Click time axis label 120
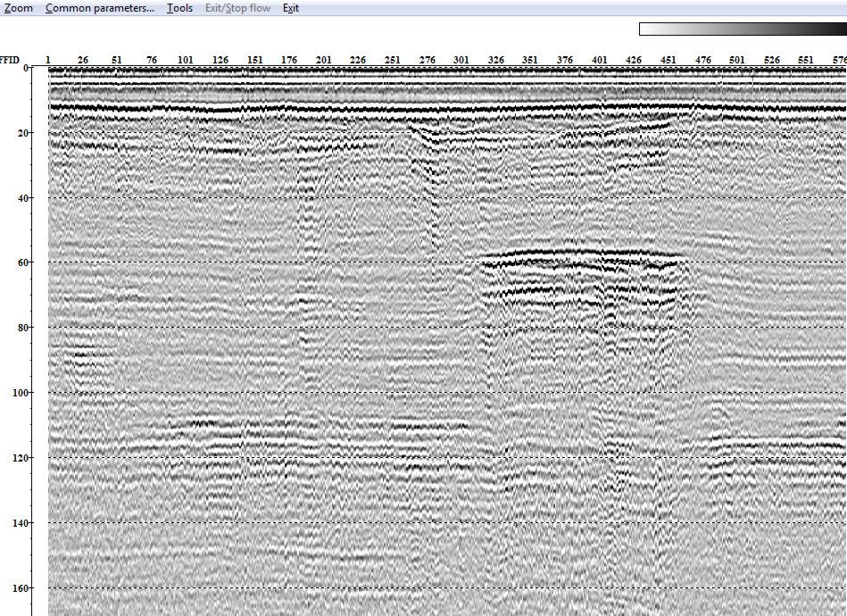Viewport: 847px width, 616px height. (x=20, y=458)
